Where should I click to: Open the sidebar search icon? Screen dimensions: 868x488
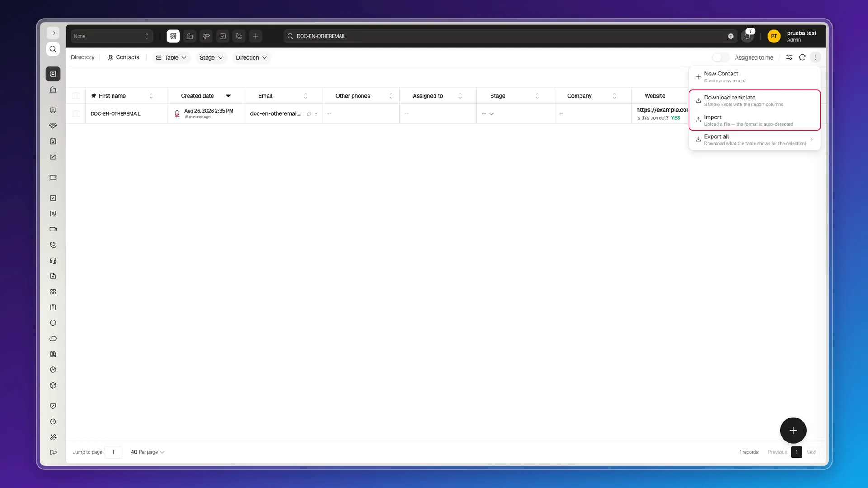pyautogui.click(x=53, y=49)
